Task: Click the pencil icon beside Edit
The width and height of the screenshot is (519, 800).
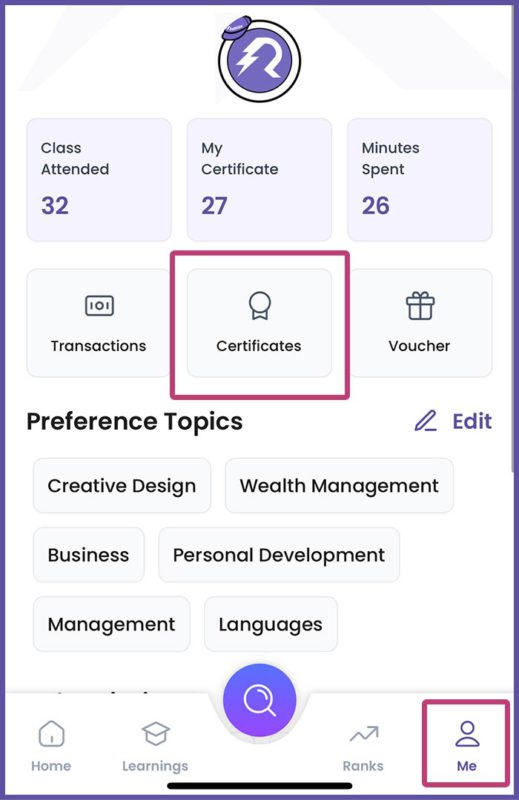Action: coord(426,421)
